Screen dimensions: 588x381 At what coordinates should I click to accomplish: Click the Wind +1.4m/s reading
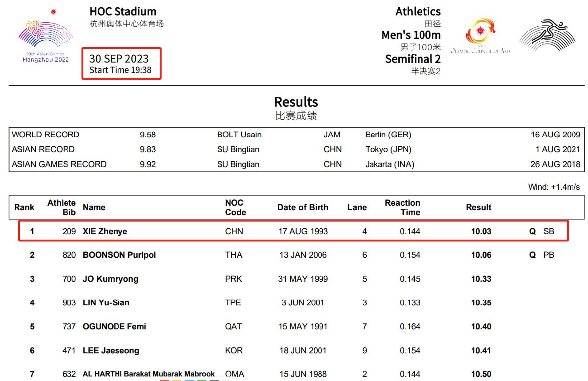pyautogui.click(x=554, y=187)
